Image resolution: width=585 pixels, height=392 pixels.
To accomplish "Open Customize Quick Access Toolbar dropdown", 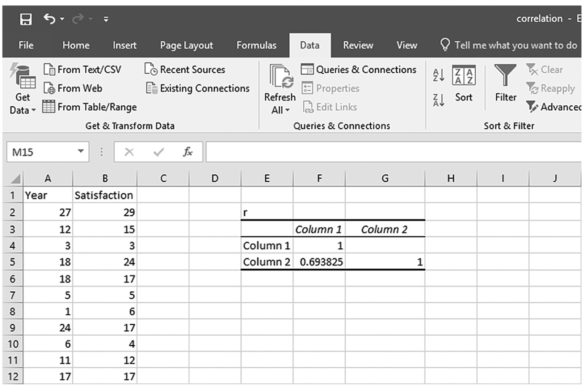I will pyautogui.click(x=106, y=19).
